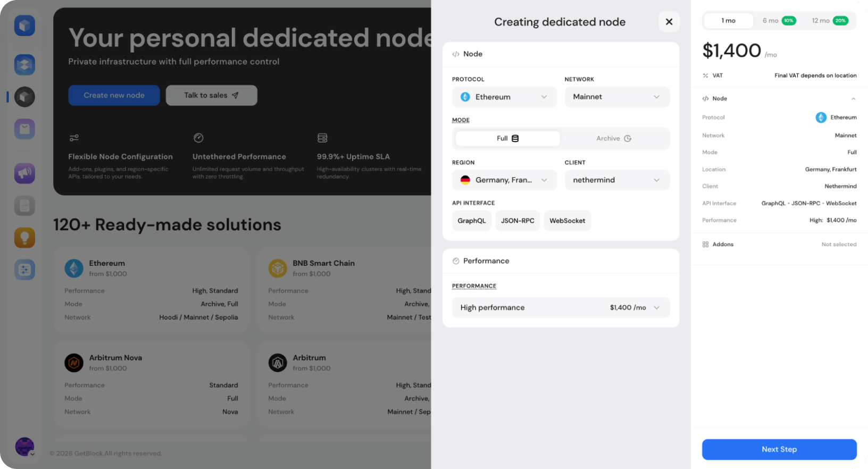Open the High performance price selector
This screenshot has height=469, width=868.
tap(560, 307)
